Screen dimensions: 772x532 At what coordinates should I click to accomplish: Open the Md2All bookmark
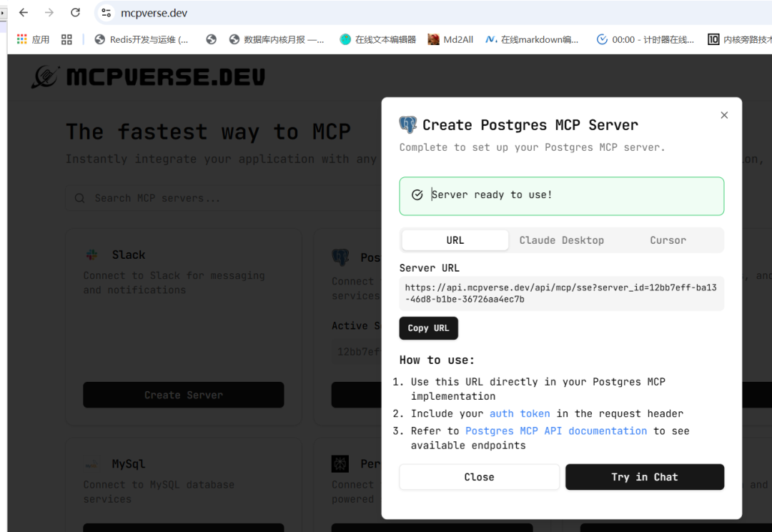tap(450, 39)
